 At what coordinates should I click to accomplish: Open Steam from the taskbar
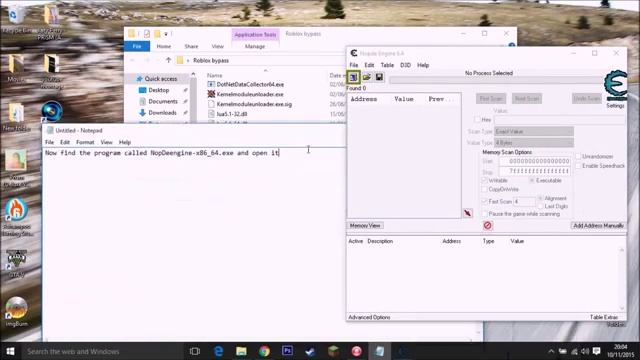(x=310, y=351)
